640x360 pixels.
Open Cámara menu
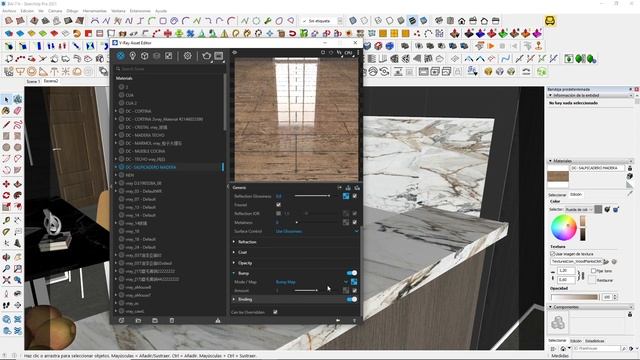point(55,11)
